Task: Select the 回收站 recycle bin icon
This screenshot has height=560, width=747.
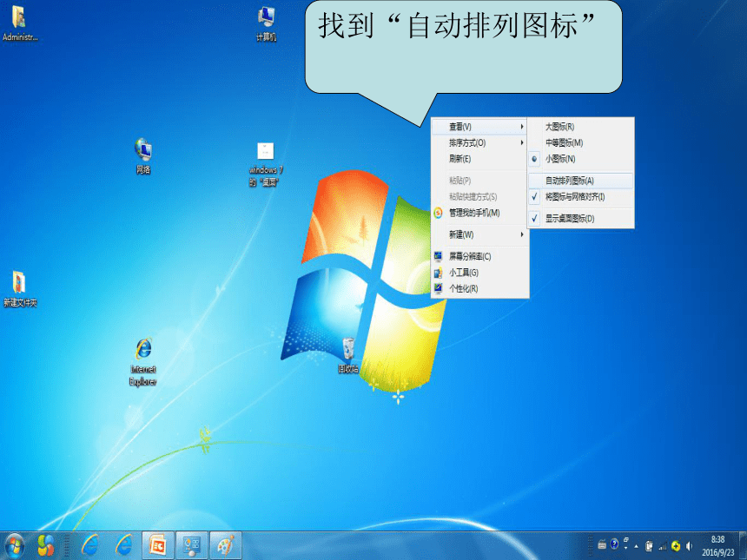Action: [x=347, y=355]
